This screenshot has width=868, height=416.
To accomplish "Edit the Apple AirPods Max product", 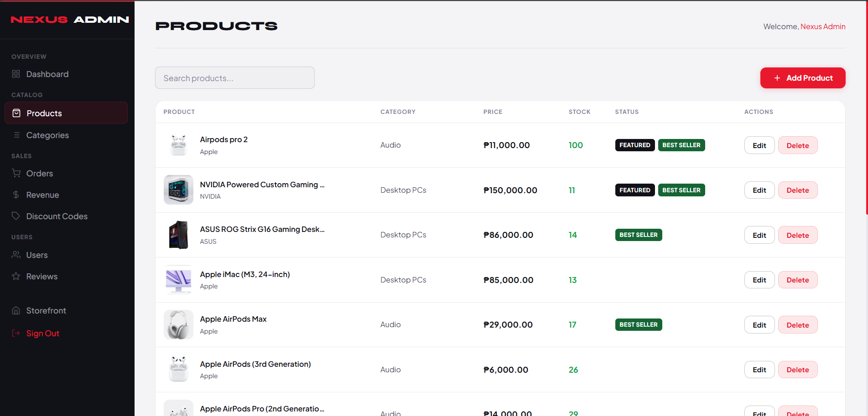I will tap(759, 325).
